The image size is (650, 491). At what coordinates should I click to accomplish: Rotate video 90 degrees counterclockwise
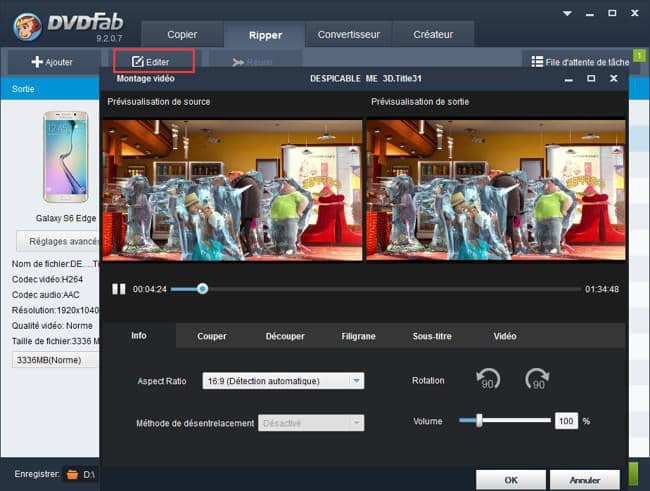(488, 379)
